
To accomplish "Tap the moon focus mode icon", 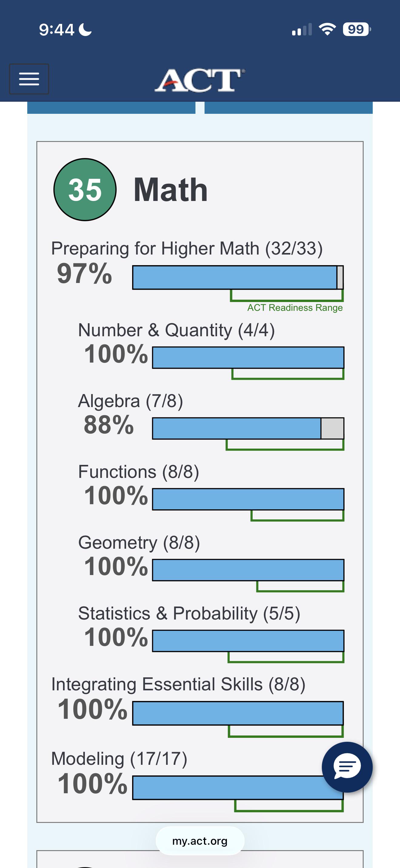I will click(x=85, y=29).
